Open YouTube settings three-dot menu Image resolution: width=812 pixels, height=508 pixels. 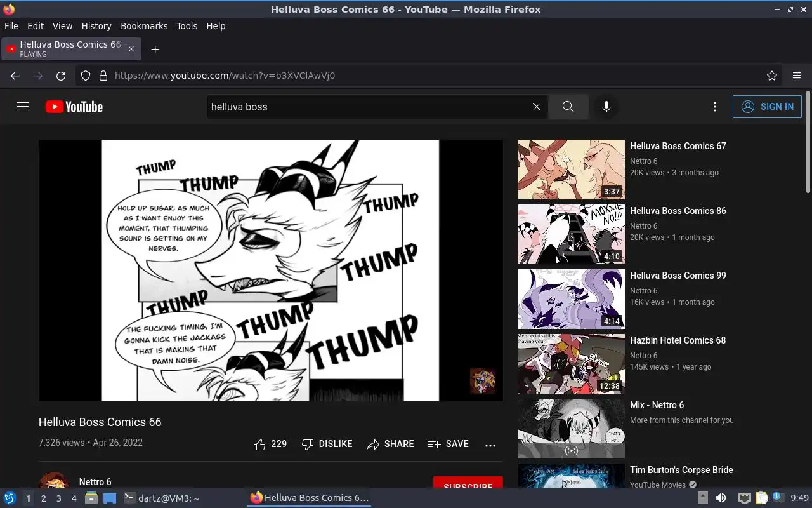pyautogui.click(x=715, y=107)
